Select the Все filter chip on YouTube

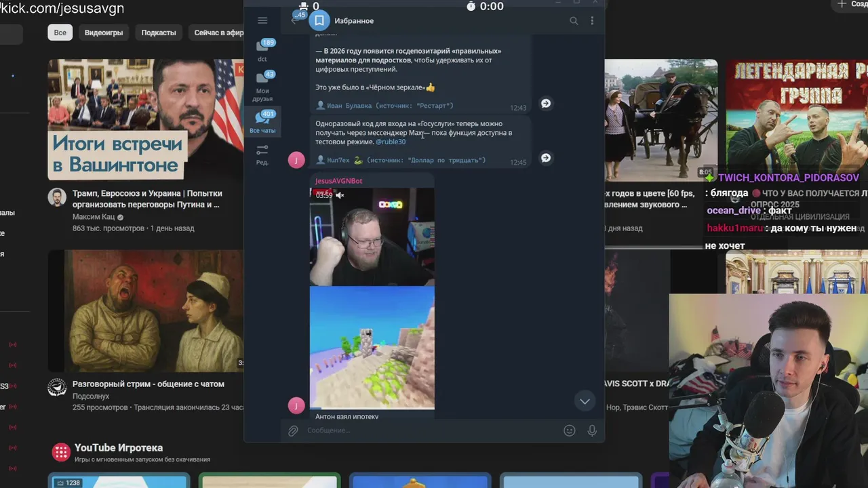60,33
